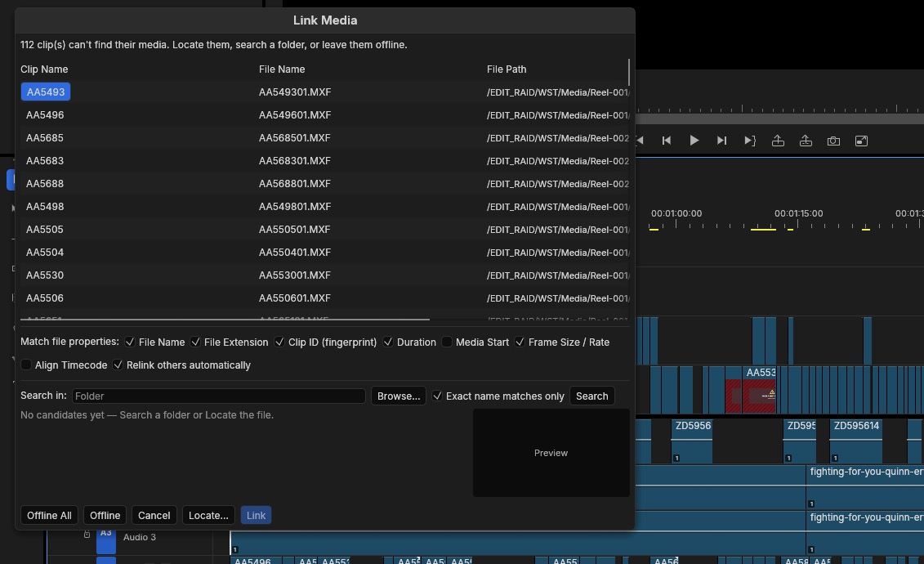
Task: Select the AA5493 clip row
Action: [324, 92]
